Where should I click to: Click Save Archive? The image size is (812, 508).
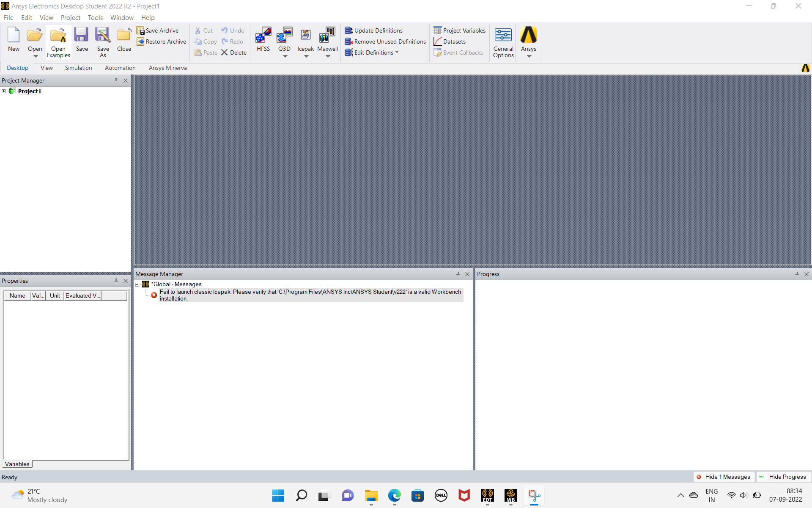tap(157, 30)
